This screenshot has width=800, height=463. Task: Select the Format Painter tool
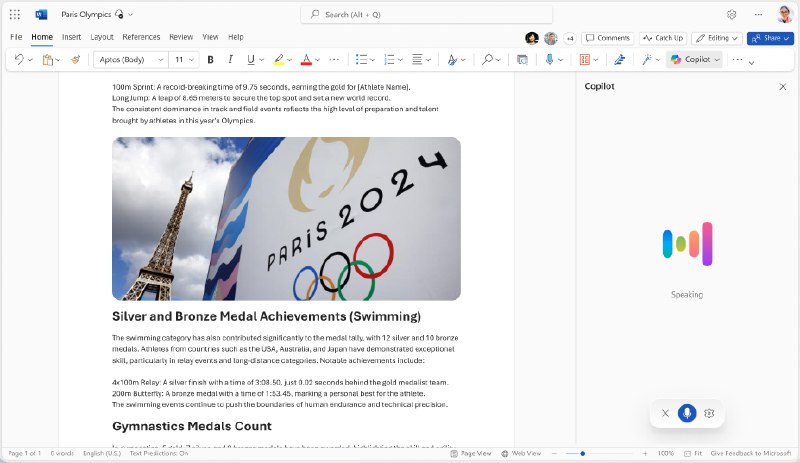click(x=76, y=60)
